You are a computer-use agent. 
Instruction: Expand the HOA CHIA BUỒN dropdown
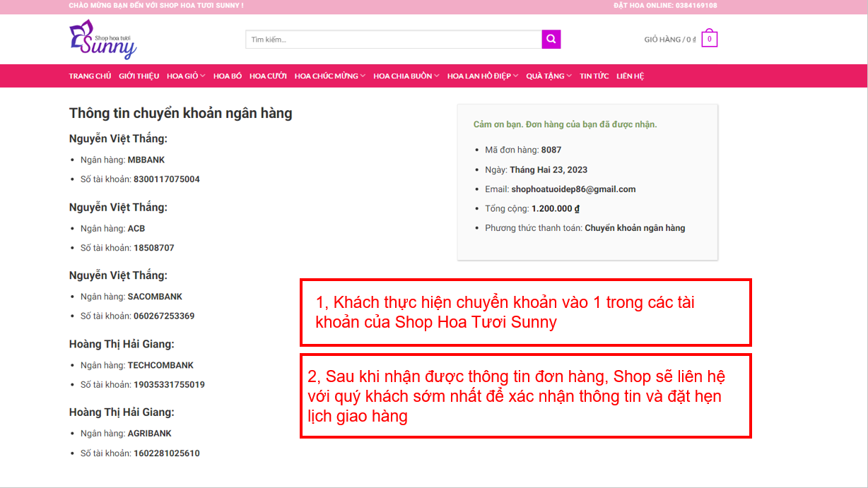[406, 76]
